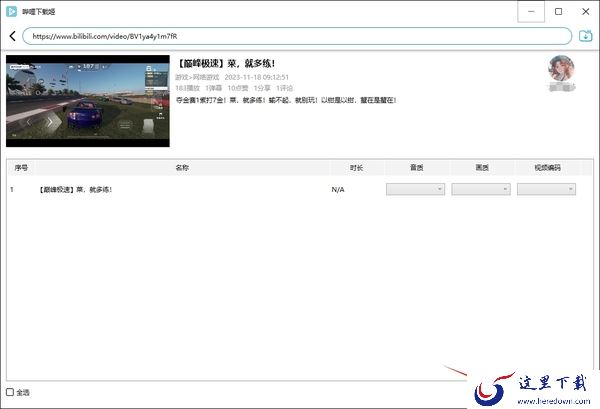Open the racing game video thumbnail
Viewport: 600px width, 409px height.
pyautogui.click(x=88, y=101)
